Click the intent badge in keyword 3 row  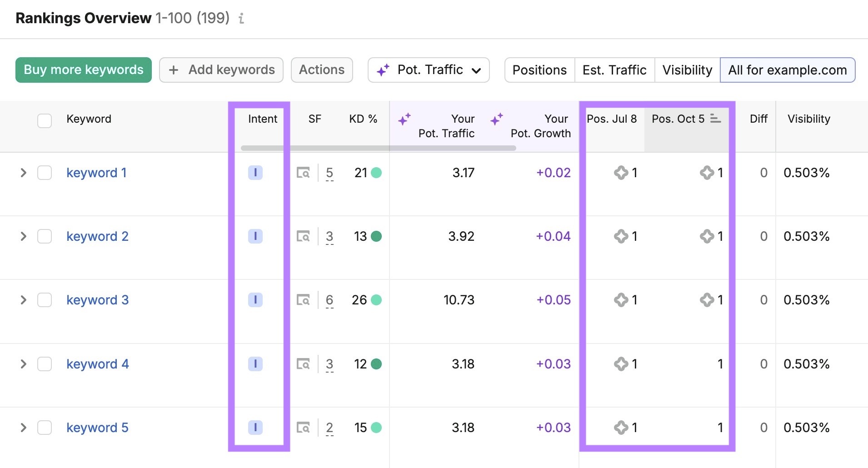click(x=255, y=300)
